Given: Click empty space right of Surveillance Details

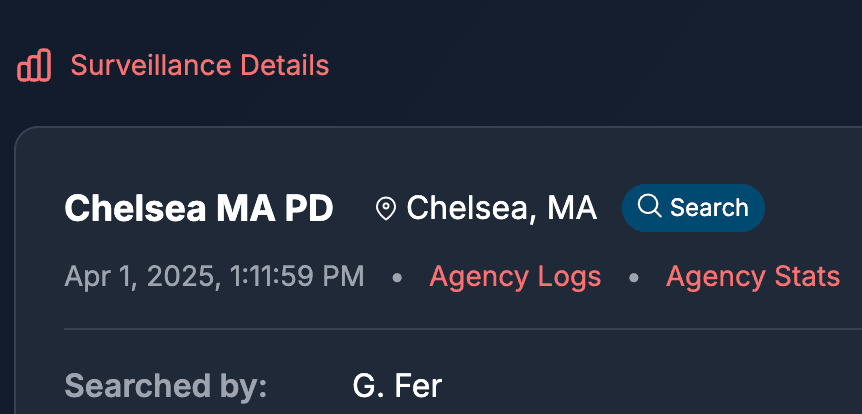Looking at the screenshot, I should pos(600,66).
